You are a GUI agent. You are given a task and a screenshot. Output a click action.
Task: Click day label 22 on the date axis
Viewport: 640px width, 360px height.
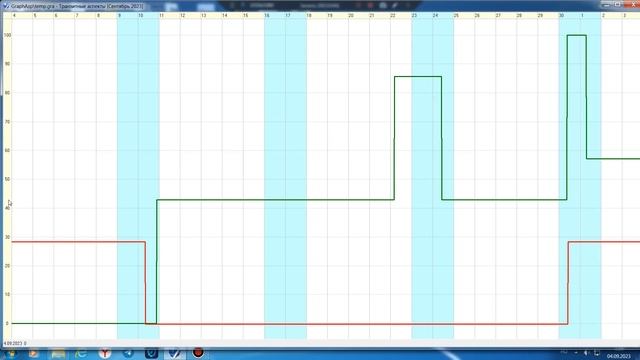coord(393,16)
